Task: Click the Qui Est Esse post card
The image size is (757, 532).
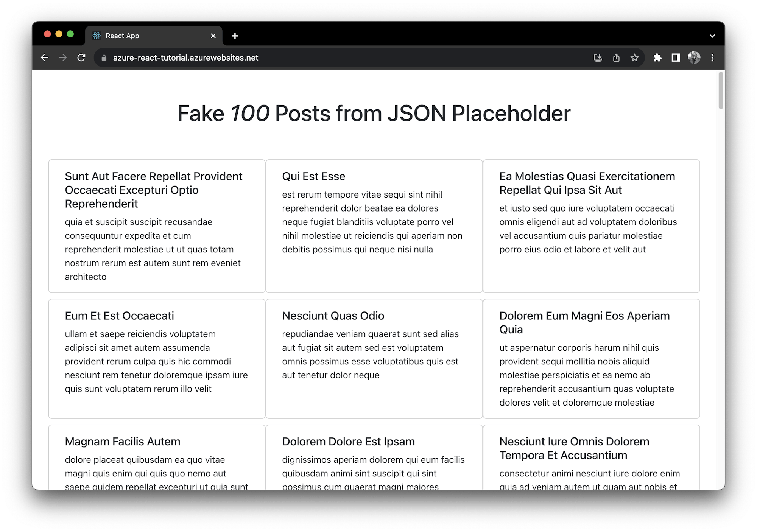Action: pyautogui.click(x=374, y=226)
